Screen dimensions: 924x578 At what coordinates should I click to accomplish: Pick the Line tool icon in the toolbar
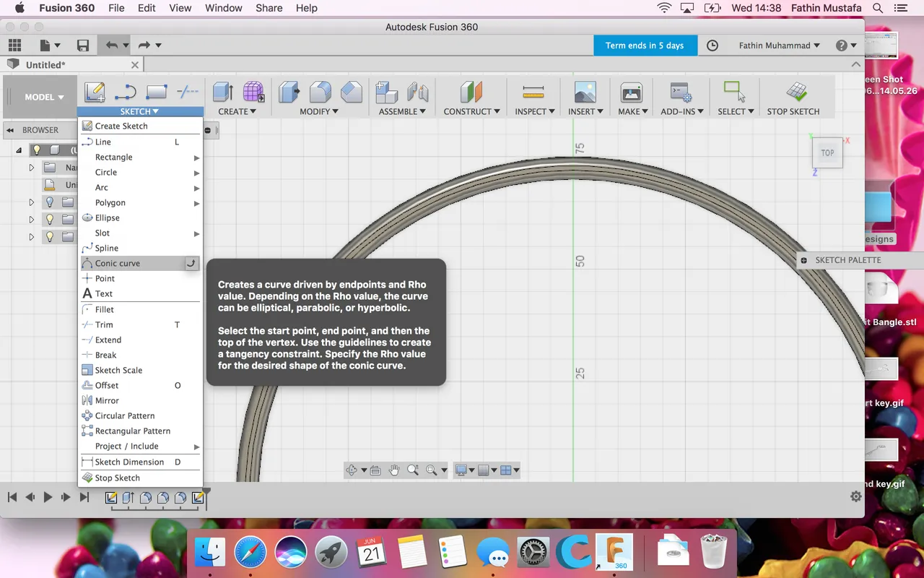(x=126, y=92)
